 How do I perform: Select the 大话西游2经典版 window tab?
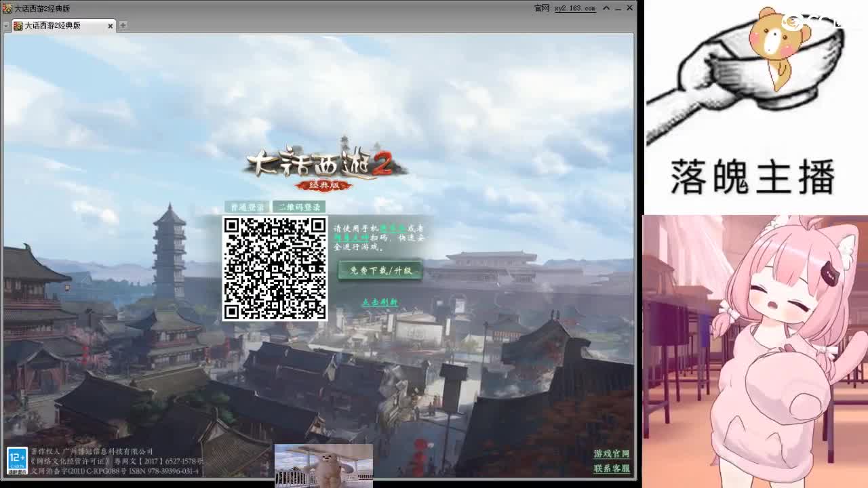(x=64, y=26)
